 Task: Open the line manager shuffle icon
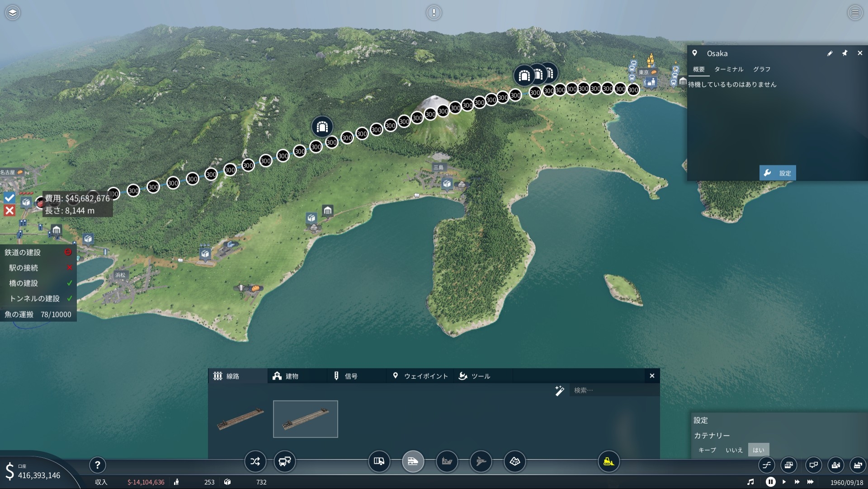(255, 461)
